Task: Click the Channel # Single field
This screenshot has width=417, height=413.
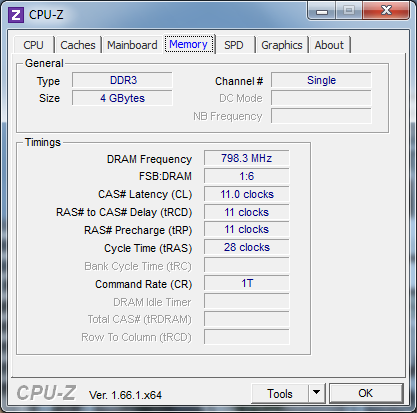Action: coord(321,80)
